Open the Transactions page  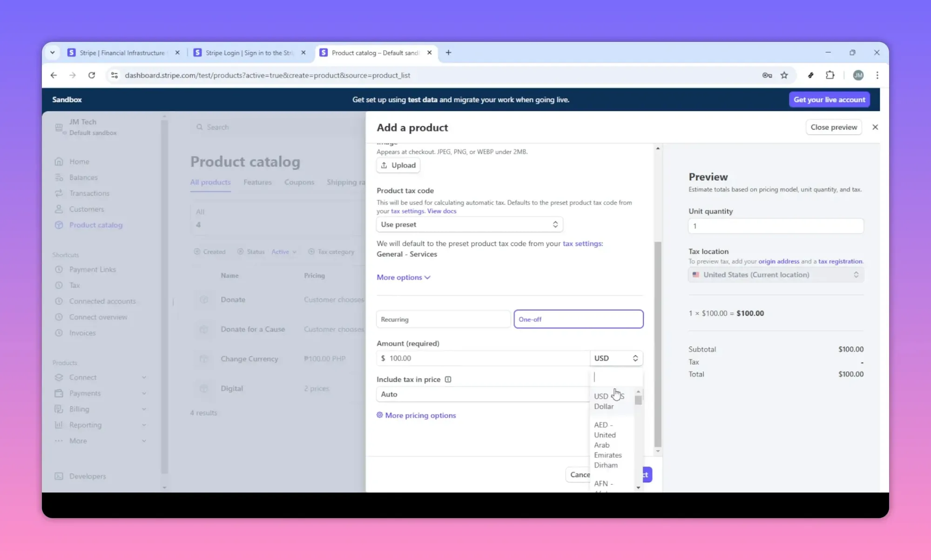pos(89,193)
